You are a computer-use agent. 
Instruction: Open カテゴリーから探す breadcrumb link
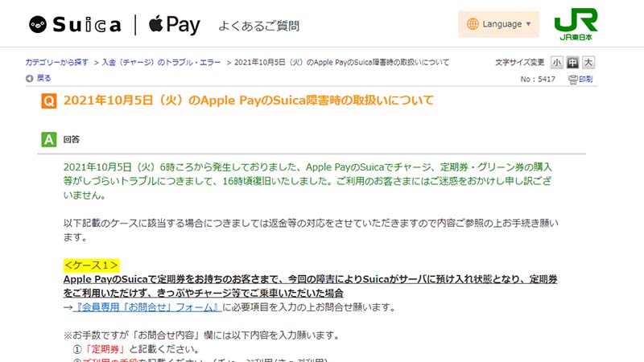pos(57,63)
